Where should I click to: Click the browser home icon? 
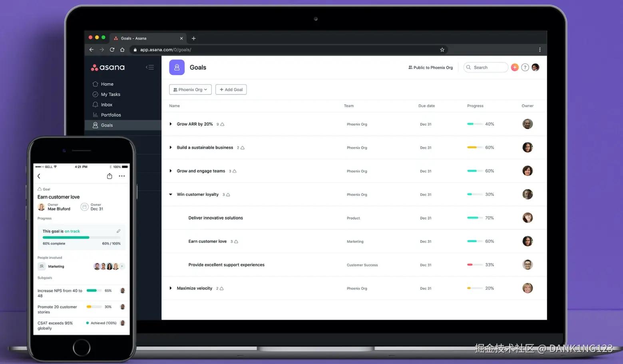[x=122, y=50]
